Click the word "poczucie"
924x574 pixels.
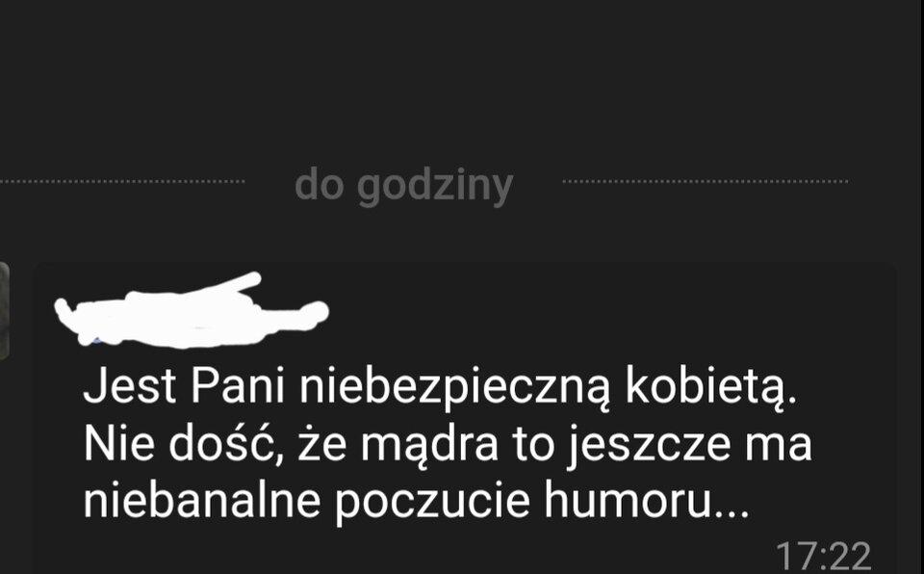[432, 502]
